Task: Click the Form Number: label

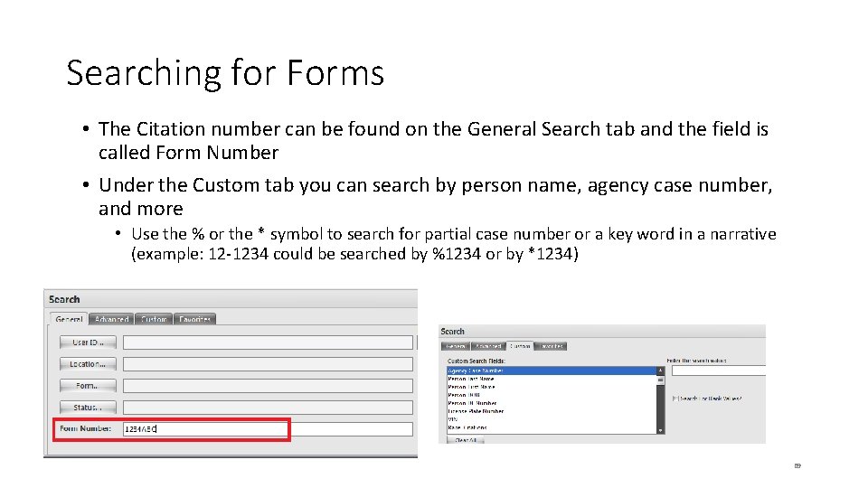Action: click(x=85, y=428)
